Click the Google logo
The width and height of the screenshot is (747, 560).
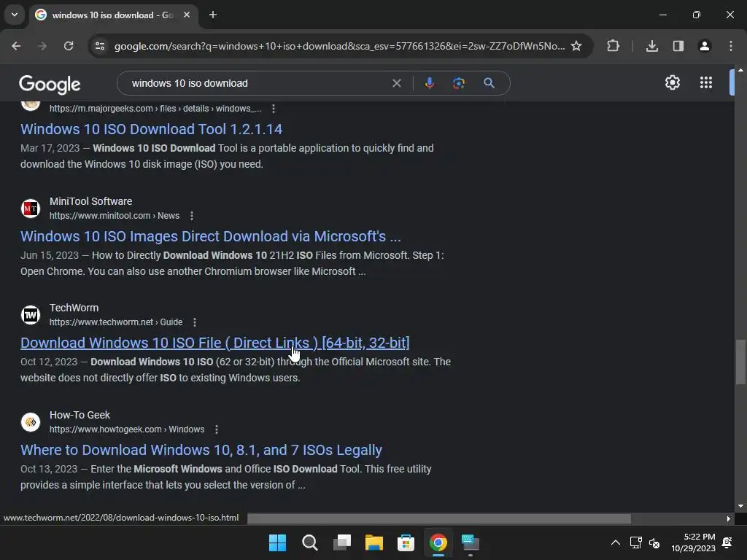(50, 85)
